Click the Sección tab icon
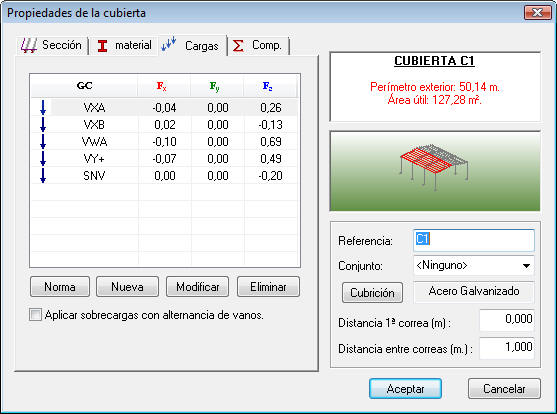Viewport: 557px width, 414px height. point(29,45)
